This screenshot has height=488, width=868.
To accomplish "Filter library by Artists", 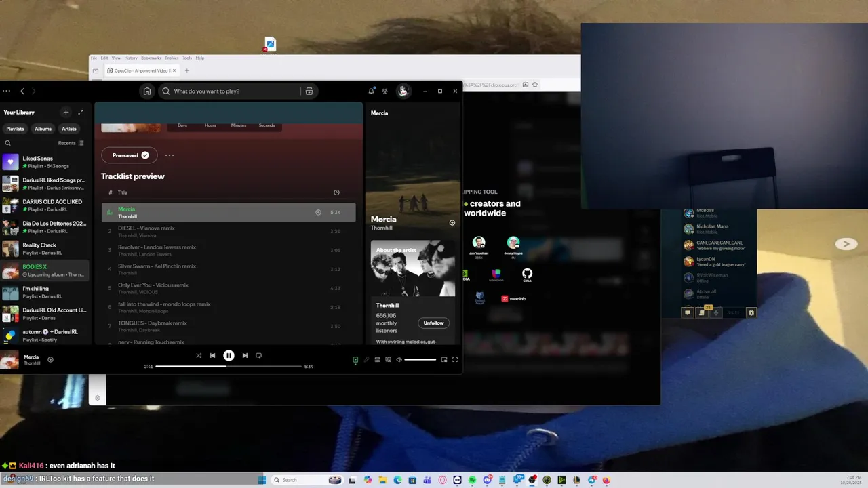I will tap(69, 129).
